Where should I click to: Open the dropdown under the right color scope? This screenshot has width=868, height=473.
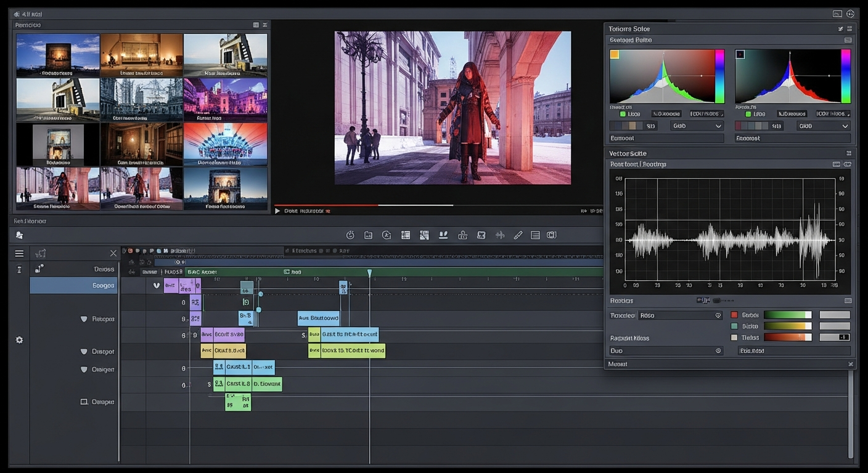(823, 126)
